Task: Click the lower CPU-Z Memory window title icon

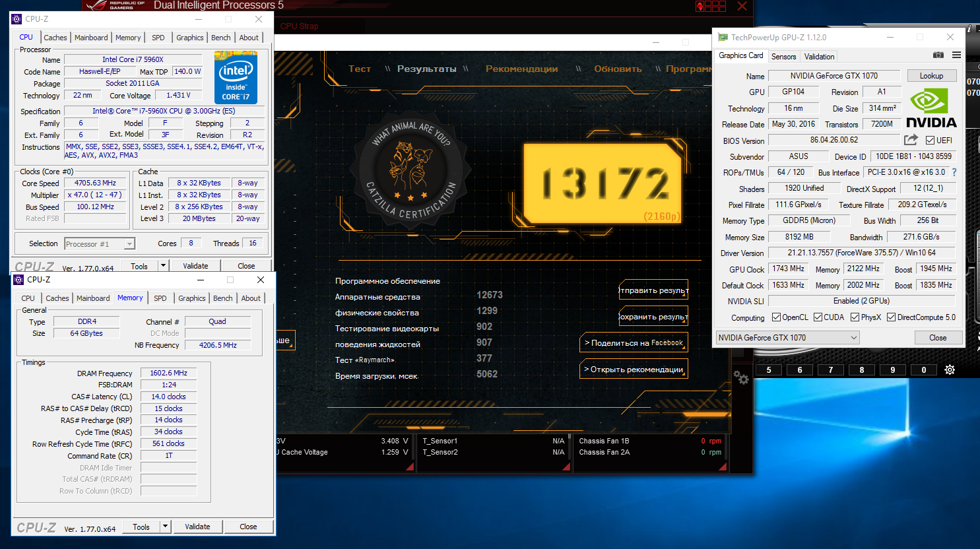Action: point(18,280)
